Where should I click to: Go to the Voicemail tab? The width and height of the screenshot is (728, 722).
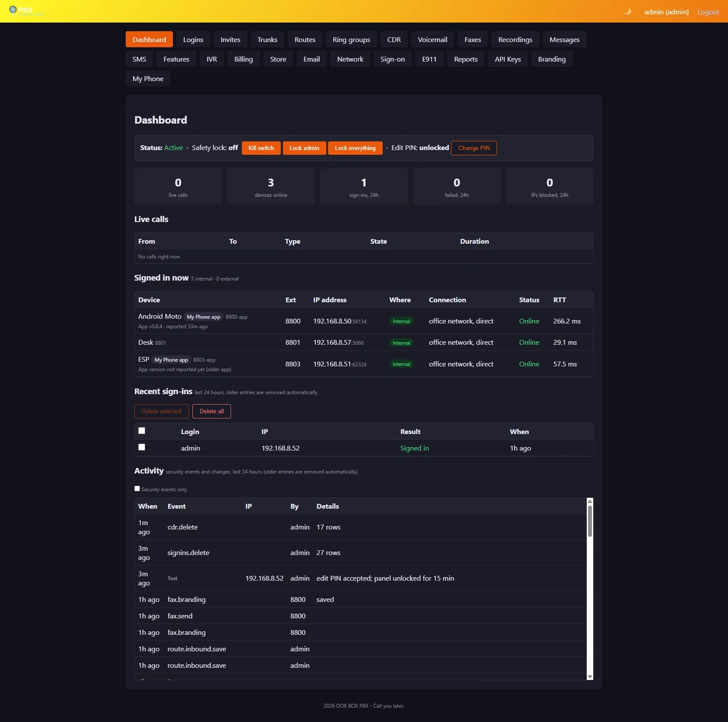tap(432, 39)
